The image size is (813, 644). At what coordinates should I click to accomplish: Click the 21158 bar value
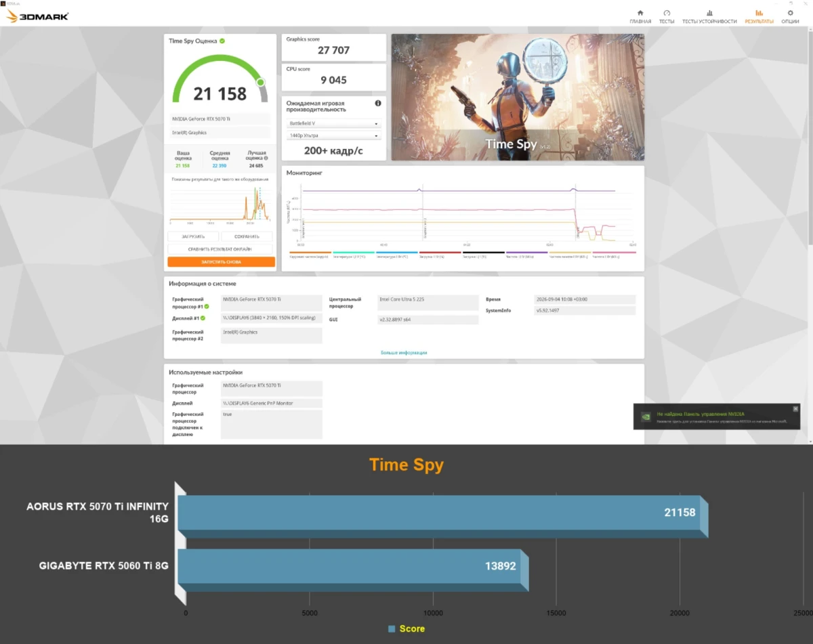(680, 513)
